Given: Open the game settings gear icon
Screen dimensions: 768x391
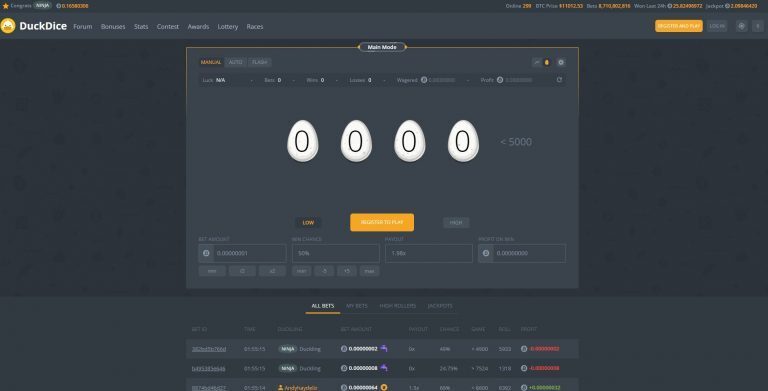Looking at the screenshot, I should tap(561, 62).
